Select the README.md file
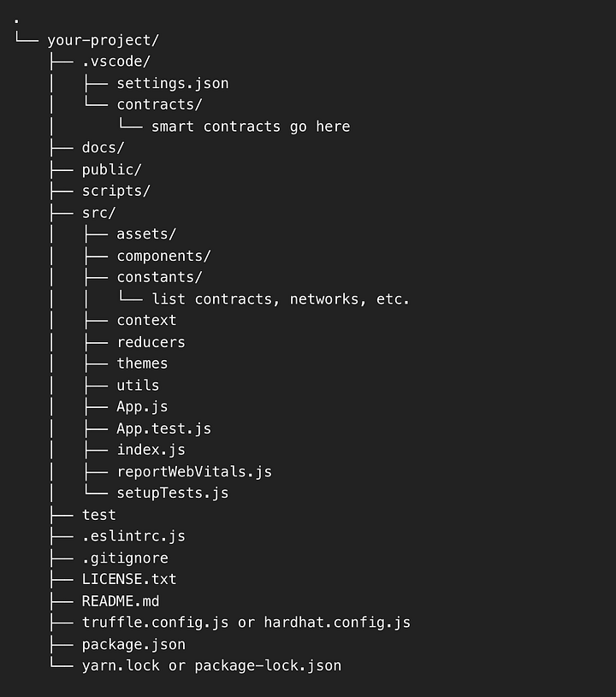The height and width of the screenshot is (697, 616). click(x=121, y=601)
